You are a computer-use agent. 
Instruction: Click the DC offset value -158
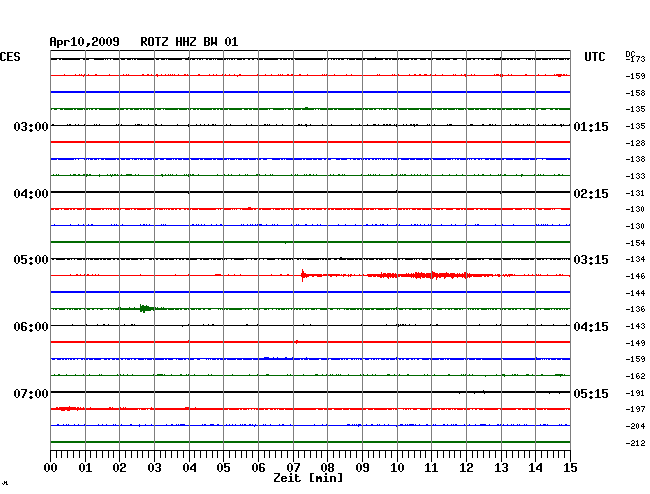[x=636, y=93]
